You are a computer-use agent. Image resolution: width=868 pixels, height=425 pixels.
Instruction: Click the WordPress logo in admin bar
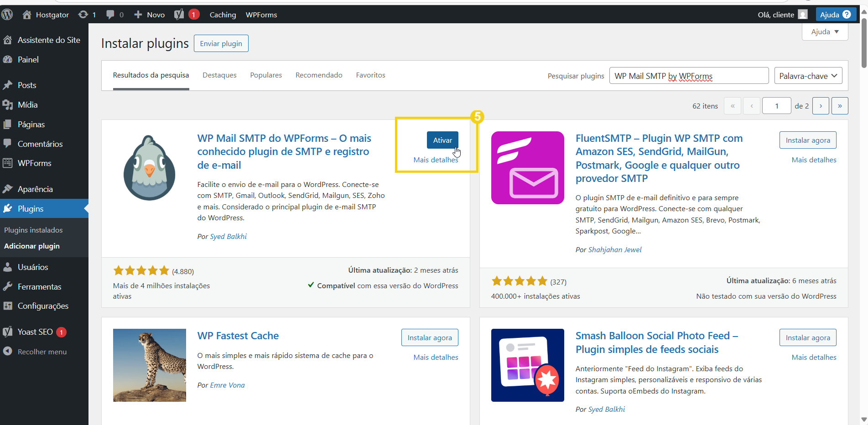tap(7, 15)
